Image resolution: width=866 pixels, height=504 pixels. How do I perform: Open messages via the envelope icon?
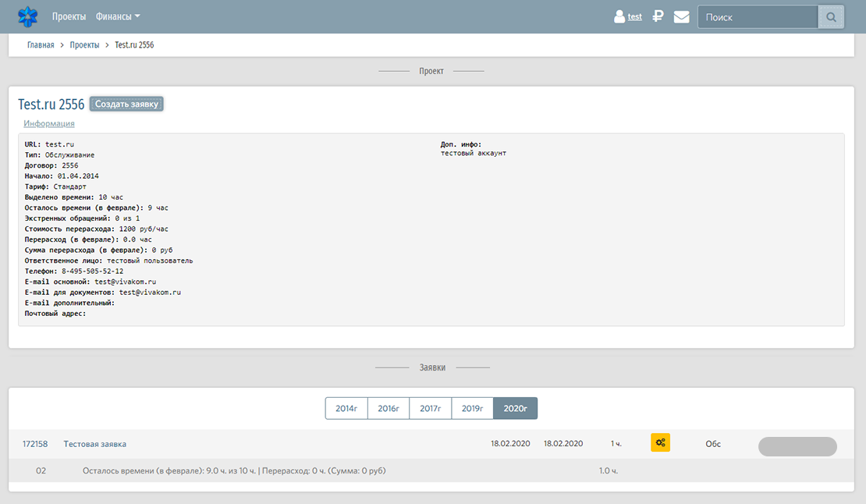point(681,16)
